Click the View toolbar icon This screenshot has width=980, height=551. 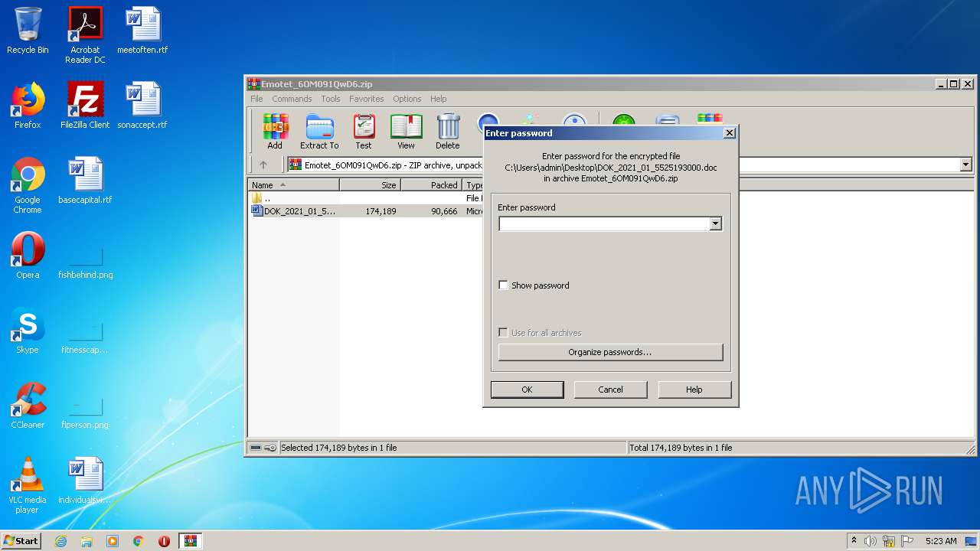[406, 132]
